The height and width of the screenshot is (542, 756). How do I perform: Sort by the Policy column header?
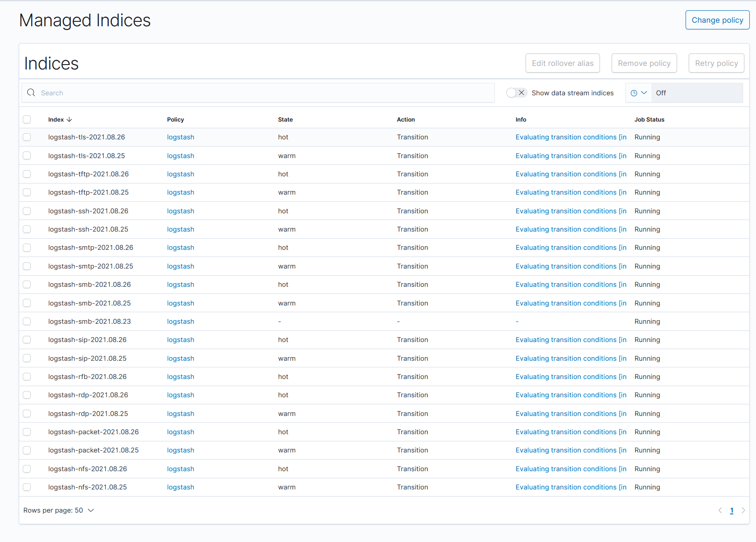[175, 119]
